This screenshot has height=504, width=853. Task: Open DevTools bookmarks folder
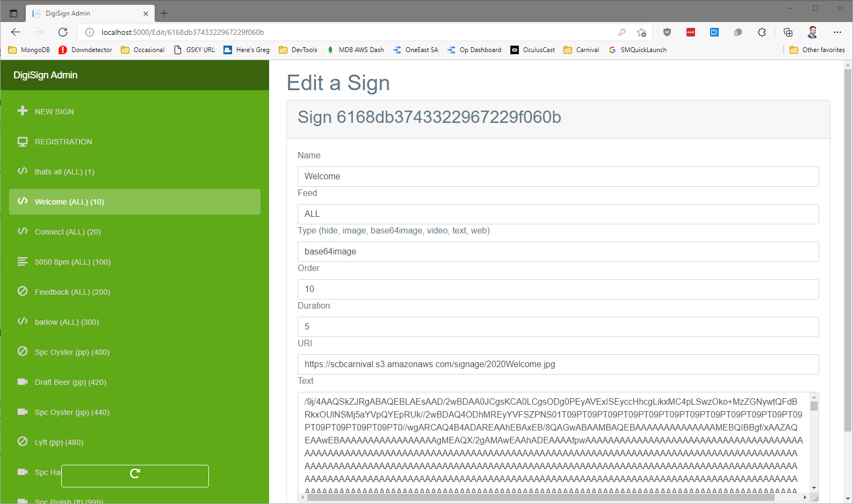[x=298, y=50]
